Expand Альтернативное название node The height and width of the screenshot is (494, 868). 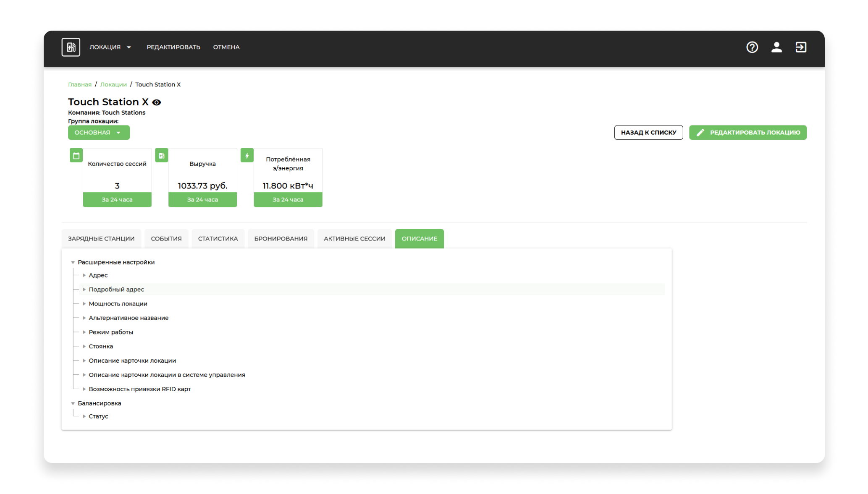click(x=84, y=318)
